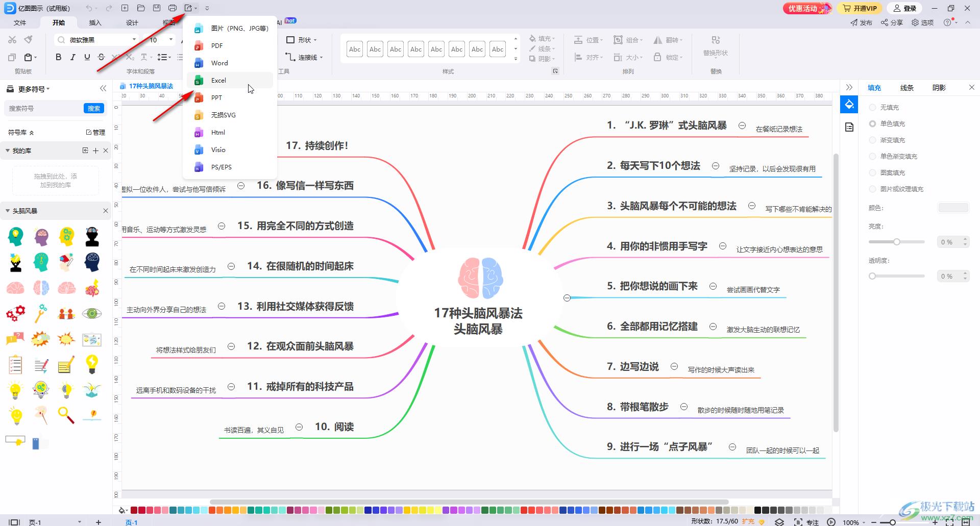The image size is (980, 526).
Task: Expand the style gallery more arrow
Action: pos(516,59)
